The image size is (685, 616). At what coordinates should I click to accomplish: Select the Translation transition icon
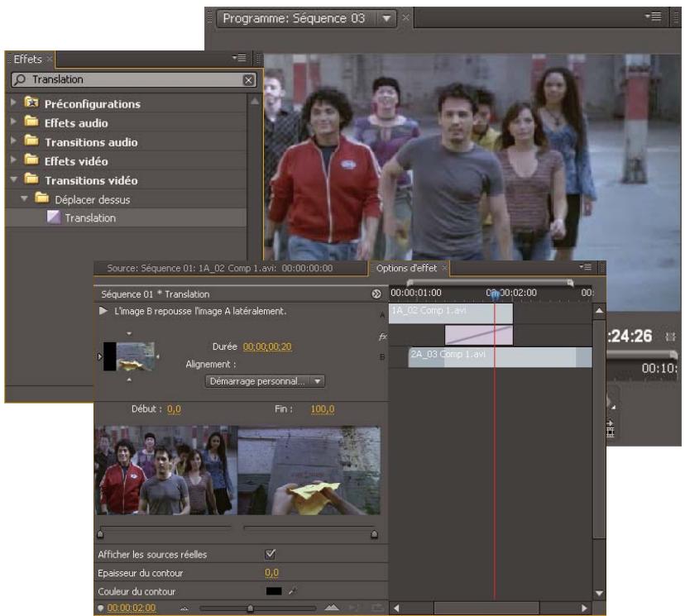[54, 217]
